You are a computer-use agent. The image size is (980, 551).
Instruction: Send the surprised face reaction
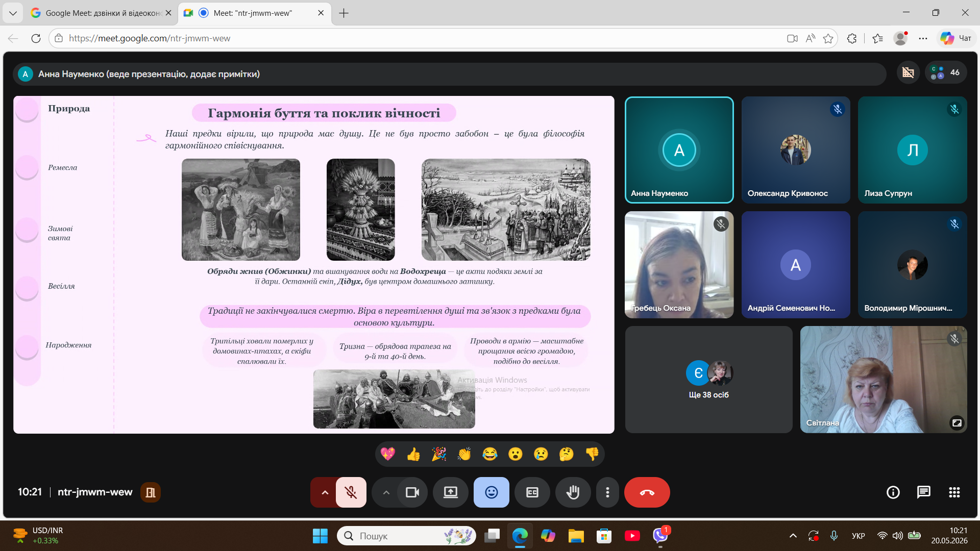[516, 454]
